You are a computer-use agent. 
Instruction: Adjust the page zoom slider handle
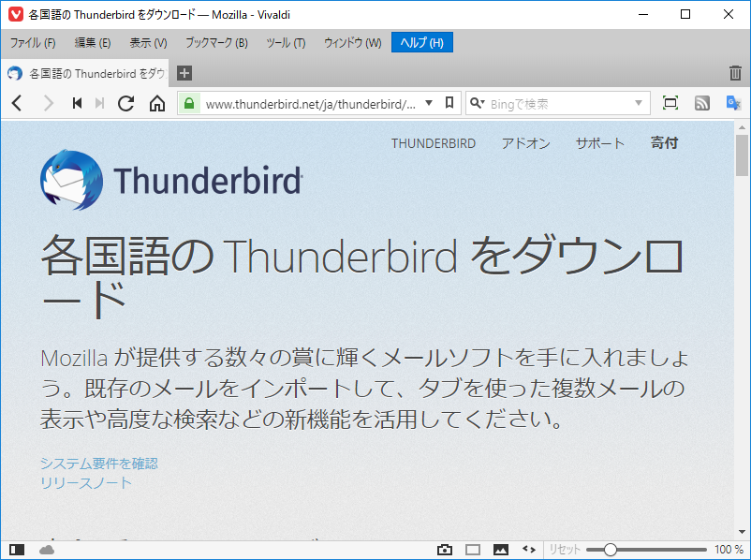click(x=610, y=550)
